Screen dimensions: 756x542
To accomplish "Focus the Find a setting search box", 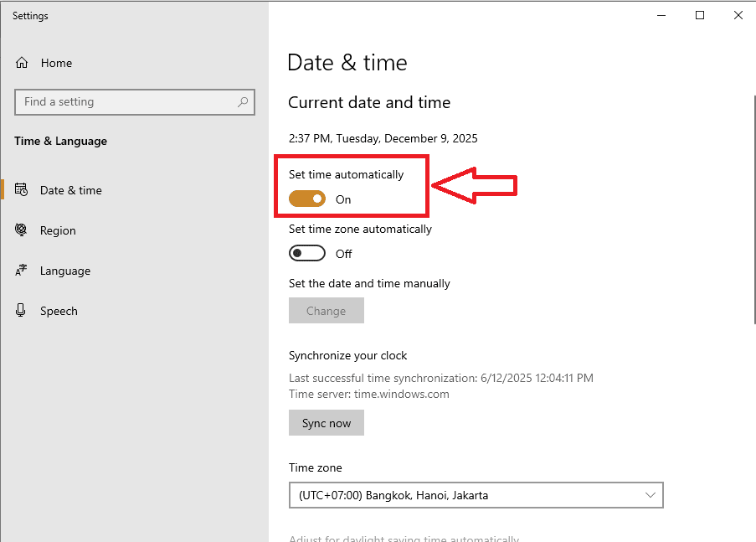I will pos(126,102).
